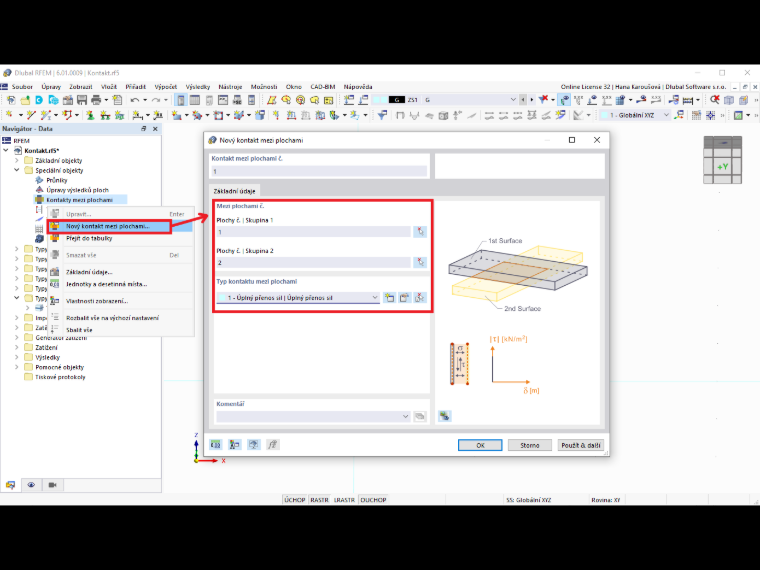Click the icon below the shear diagram

[444, 416]
